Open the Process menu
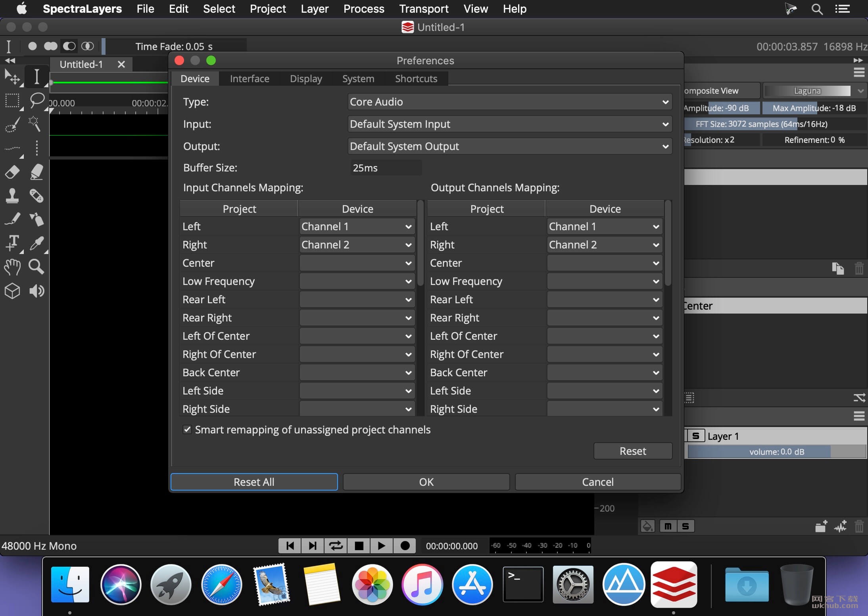 [364, 9]
